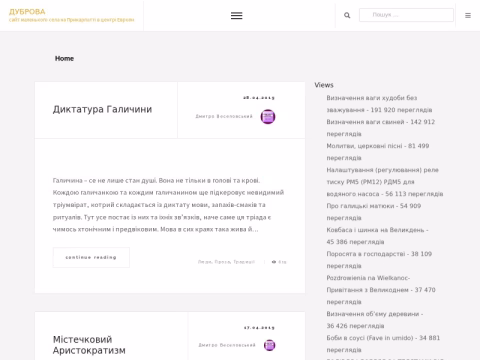Click the Views widget heading

324,85
